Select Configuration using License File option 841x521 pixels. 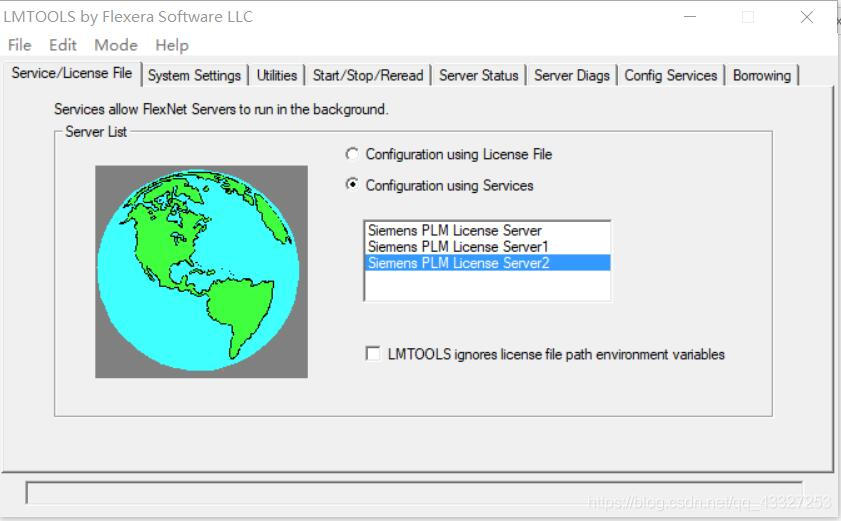(x=352, y=155)
